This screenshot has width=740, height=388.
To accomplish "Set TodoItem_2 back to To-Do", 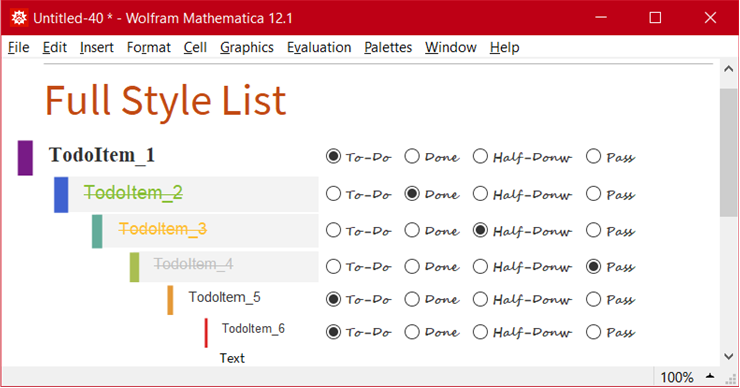I will pos(333,194).
